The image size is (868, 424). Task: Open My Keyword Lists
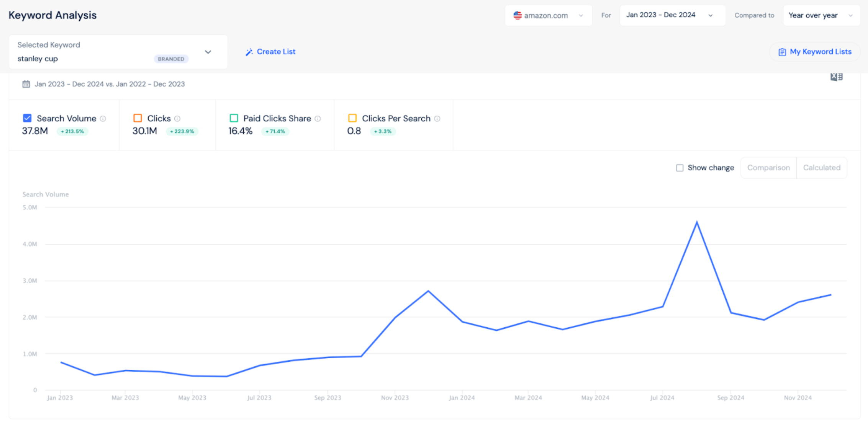pyautogui.click(x=815, y=52)
